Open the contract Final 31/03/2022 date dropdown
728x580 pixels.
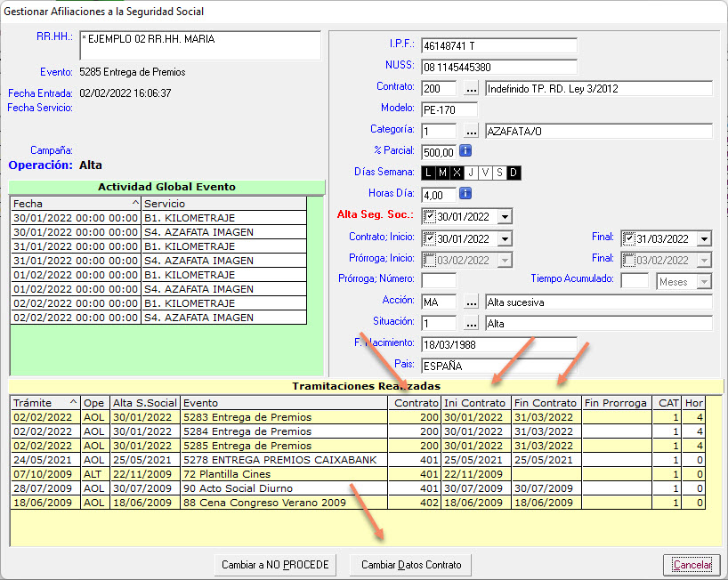click(x=704, y=238)
